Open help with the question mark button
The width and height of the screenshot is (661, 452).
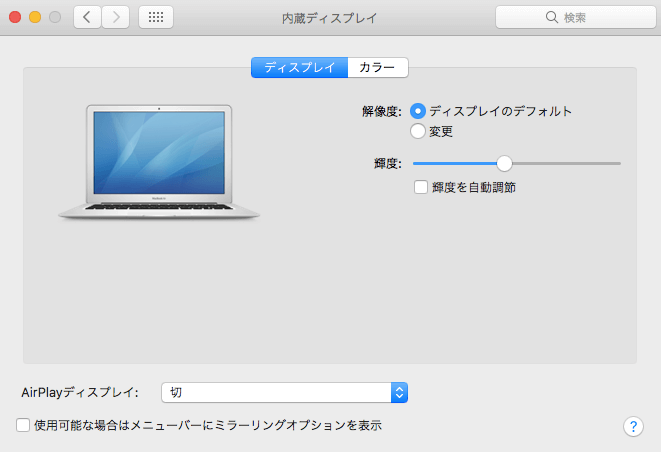pos(633,426)
